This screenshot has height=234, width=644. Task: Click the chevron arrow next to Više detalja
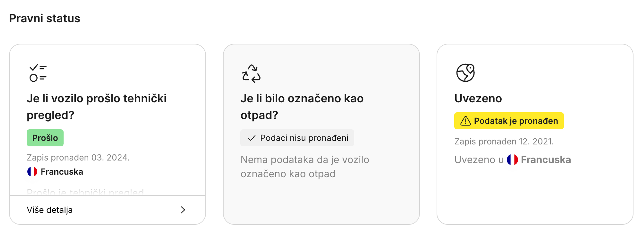pos(183,210)
